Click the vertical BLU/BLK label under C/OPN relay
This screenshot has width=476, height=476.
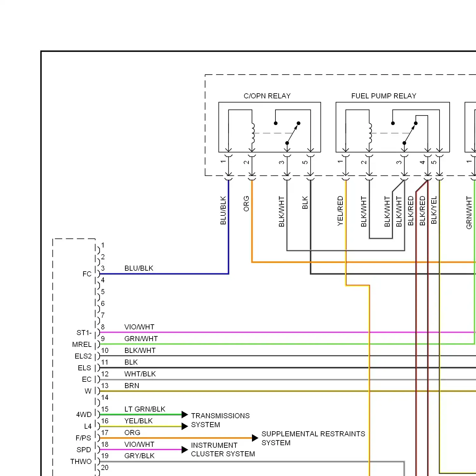tap(223, 210)
